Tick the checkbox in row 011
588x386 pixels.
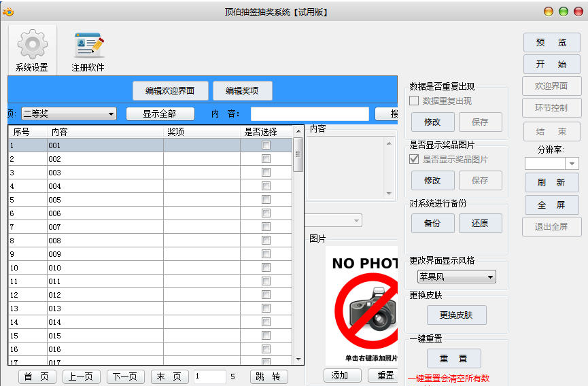[266, 281]
